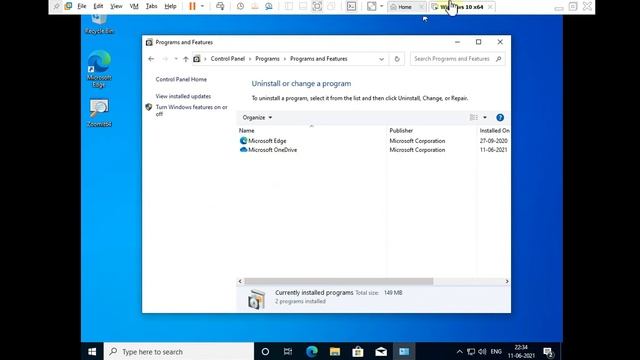Expand the more view options arrow
Screen dimensions: 640x360
[x=485, y=118]
